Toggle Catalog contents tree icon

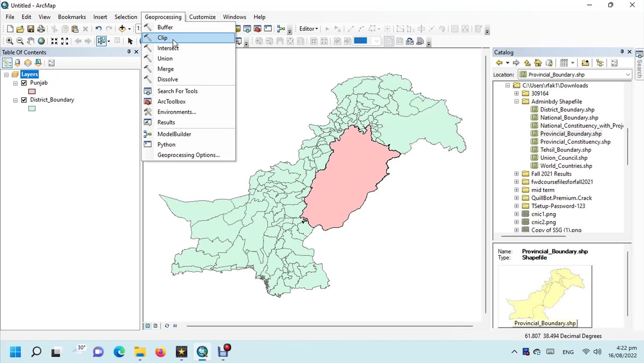(x=600, y=63)
